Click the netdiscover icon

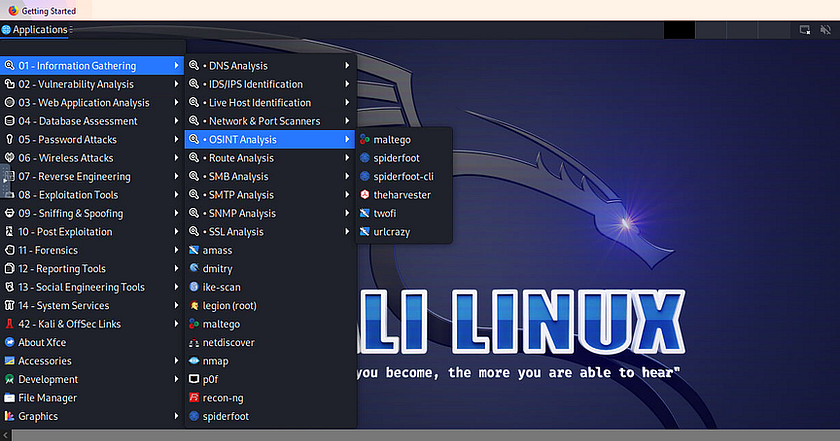pos(194,342)
